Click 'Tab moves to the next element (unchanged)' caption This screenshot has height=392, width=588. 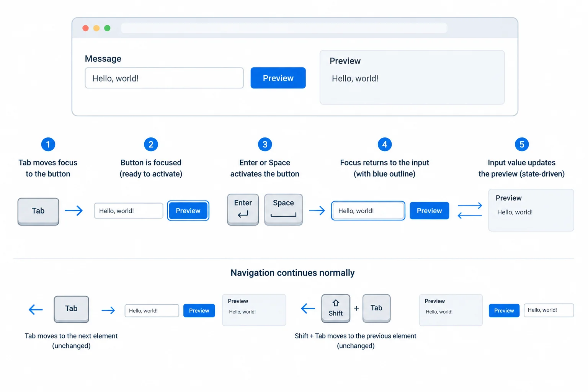[71, 341]
